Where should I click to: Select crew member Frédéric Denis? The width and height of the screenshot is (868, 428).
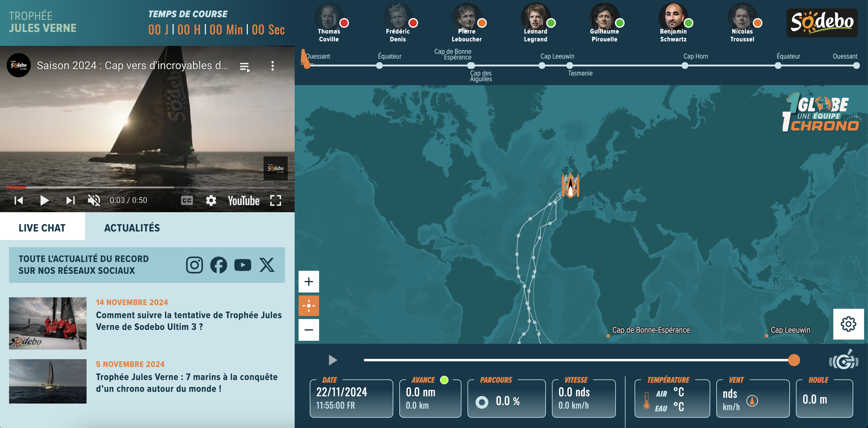[398, 22]
